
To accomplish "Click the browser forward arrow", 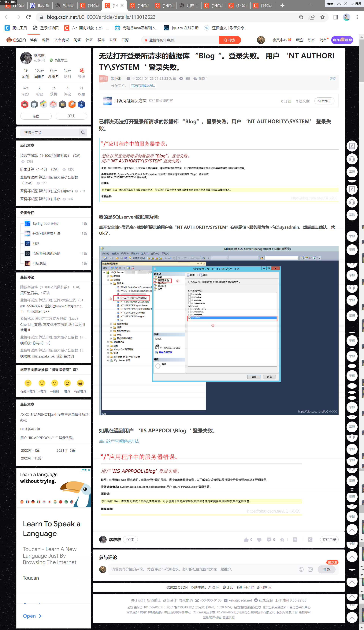I will 18,17.
